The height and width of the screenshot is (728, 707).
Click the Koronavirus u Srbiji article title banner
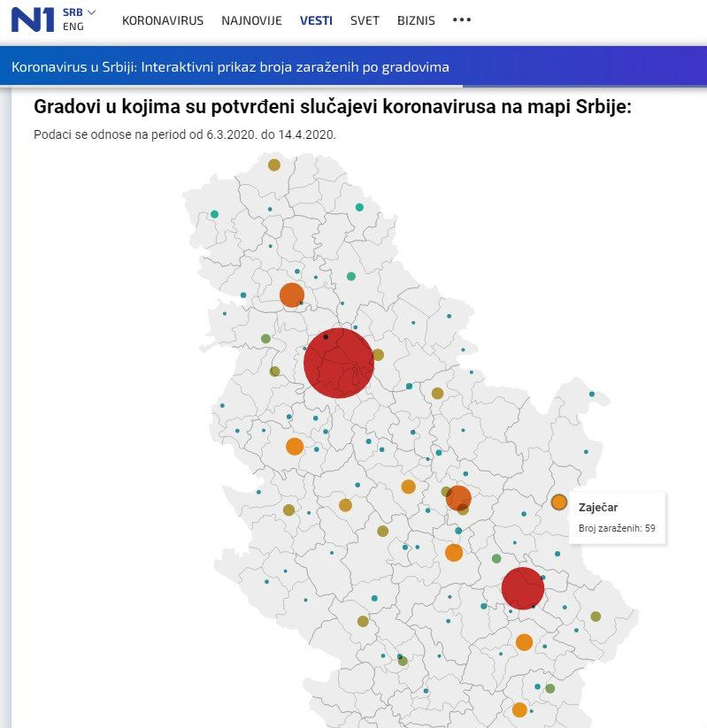(230, 67)
